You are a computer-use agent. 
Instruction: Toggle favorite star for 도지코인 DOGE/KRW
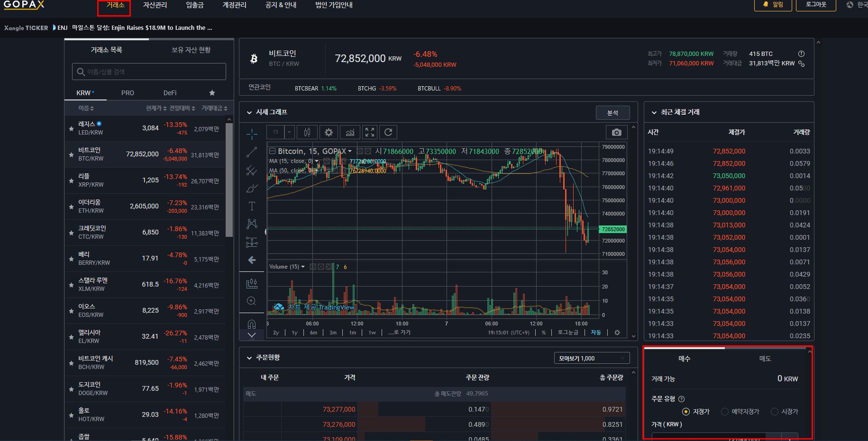pyautogui.click(x=71, y=389)
